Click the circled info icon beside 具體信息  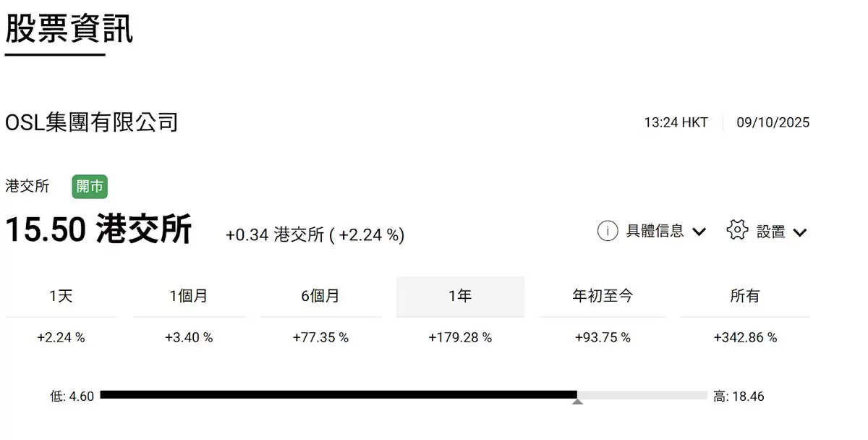tap(608, 231)
